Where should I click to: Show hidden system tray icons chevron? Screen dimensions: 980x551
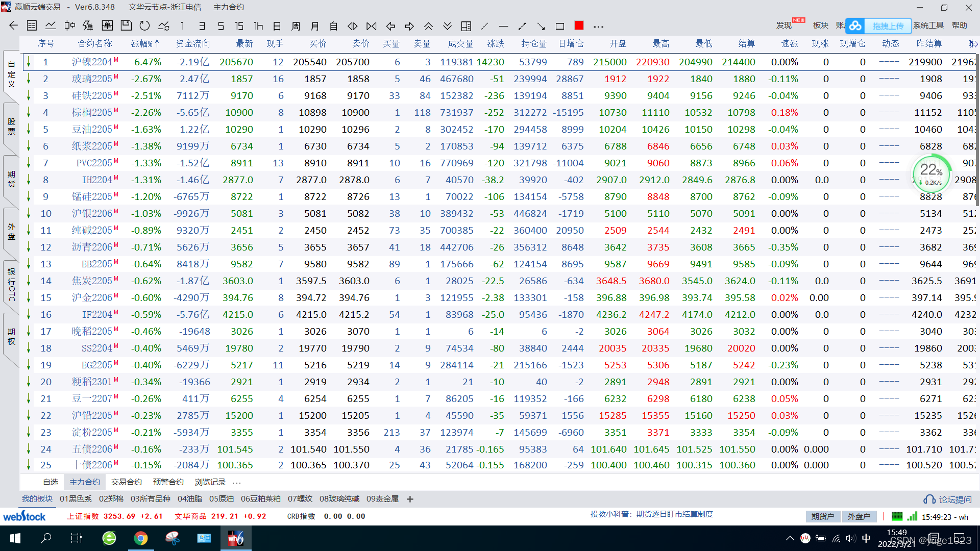[790, 538]
